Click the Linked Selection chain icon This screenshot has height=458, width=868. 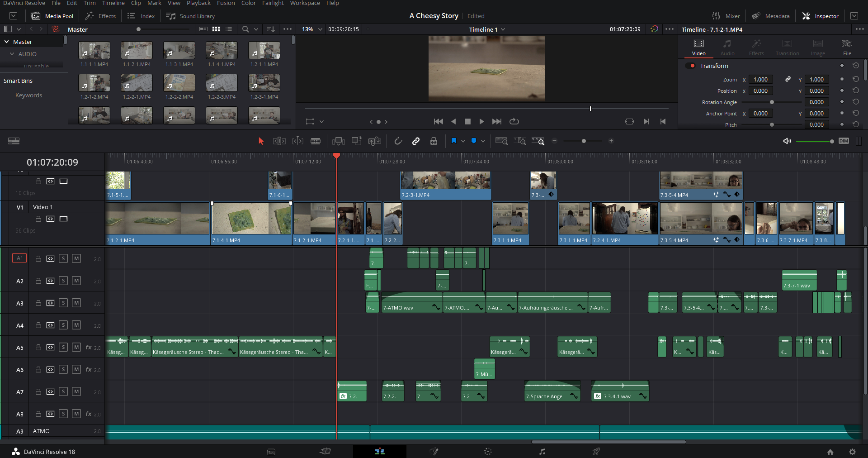point(416,141)
